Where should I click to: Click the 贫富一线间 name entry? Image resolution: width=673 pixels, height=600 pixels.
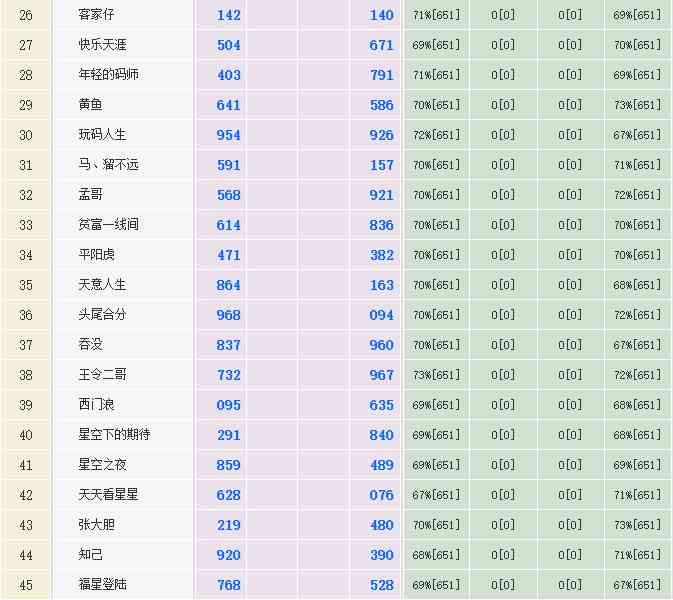point(108,225)
